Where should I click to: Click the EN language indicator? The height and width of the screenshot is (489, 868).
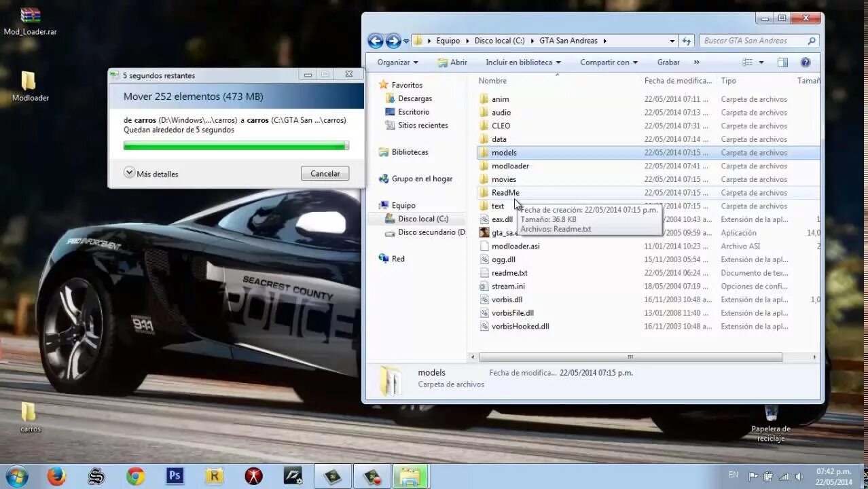pos(733,475)
